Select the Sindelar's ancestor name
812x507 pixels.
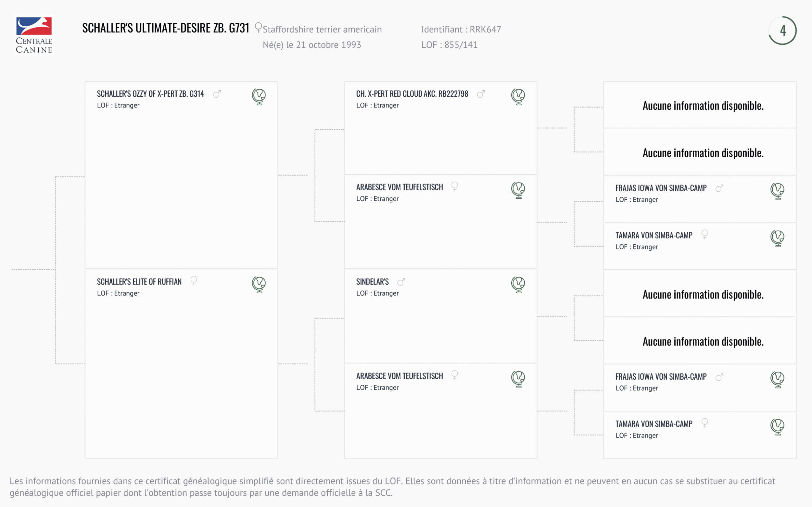click(x=372, y=282)
